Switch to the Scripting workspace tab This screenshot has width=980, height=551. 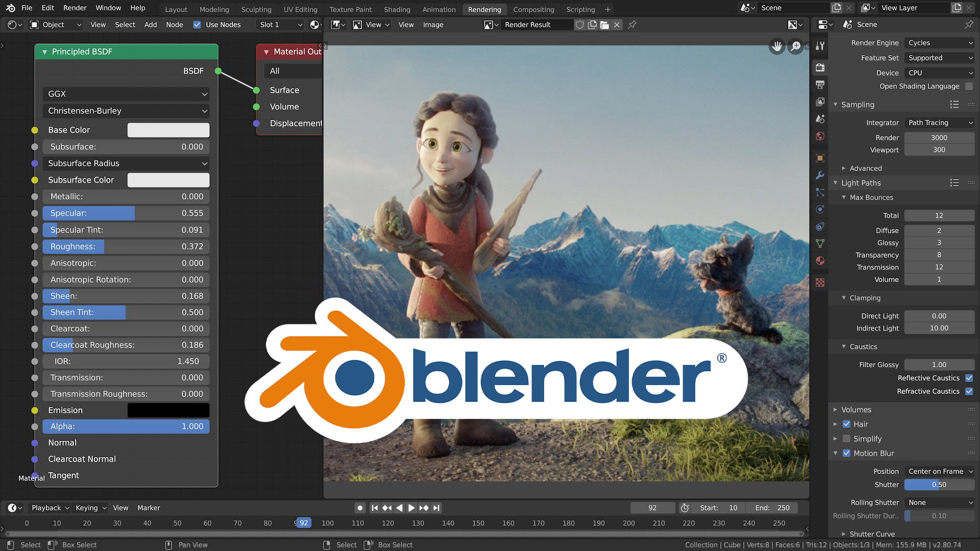click(580, 9)
